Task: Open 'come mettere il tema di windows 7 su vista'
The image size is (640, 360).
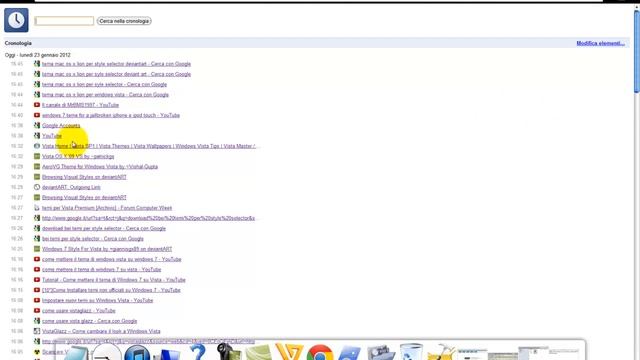Action: (102, 269)
